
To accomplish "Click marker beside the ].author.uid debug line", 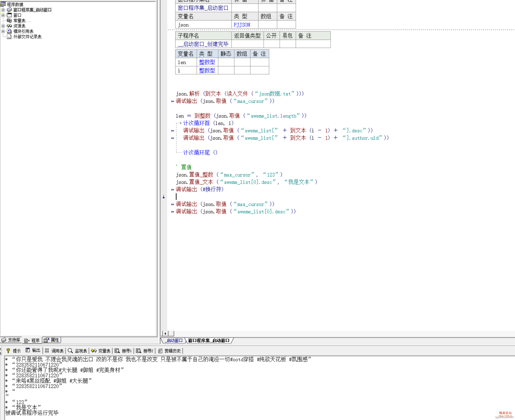I will tap(172, 138).
